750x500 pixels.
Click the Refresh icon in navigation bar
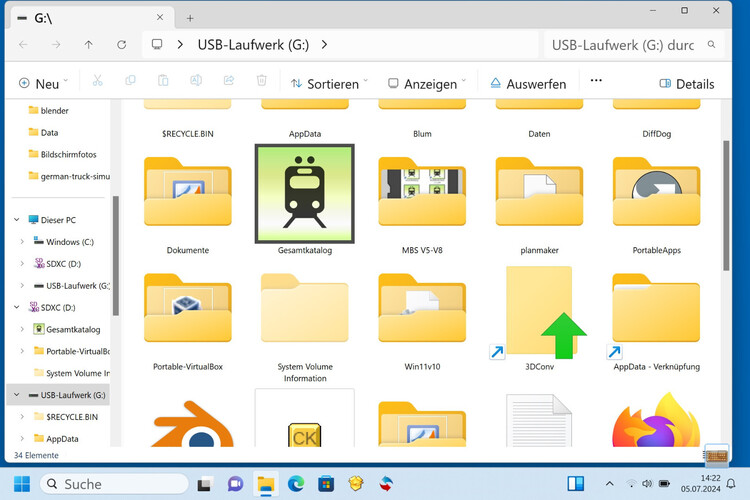122,45
